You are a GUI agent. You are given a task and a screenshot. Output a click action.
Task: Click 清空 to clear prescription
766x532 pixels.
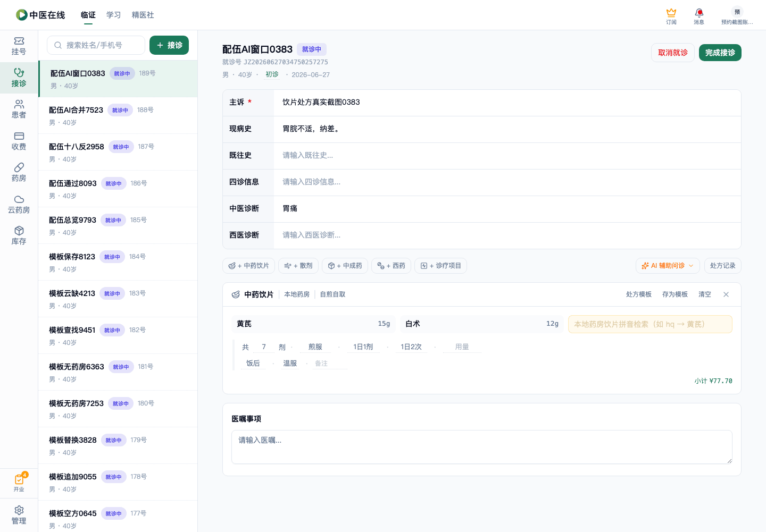click(704, 294)
